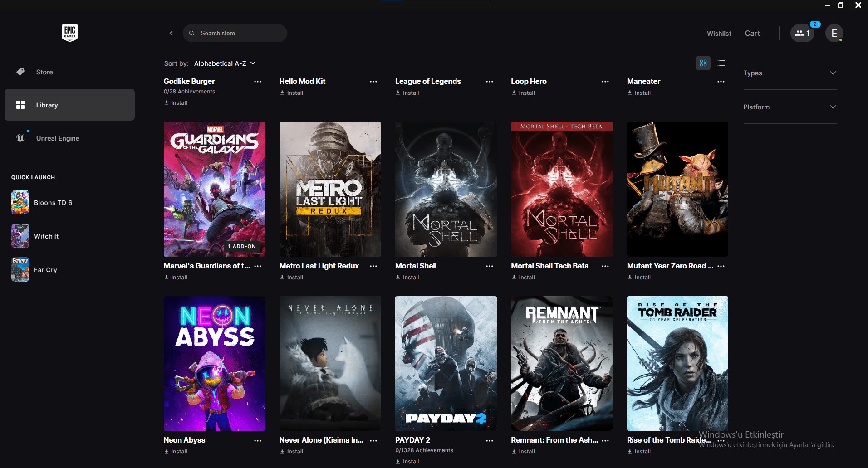This screenshot has width=868, height=468.
Task: Click the 1 ADD-ON badge on Guardians
Action: coord(242,246)
